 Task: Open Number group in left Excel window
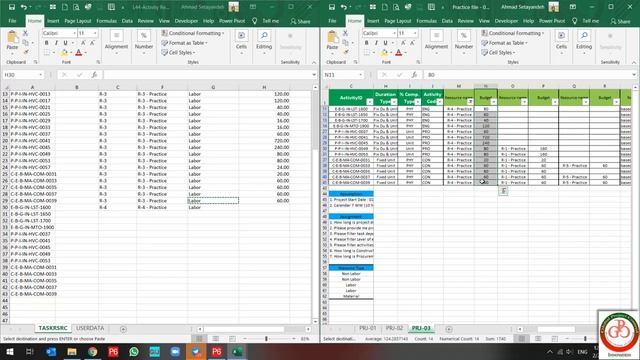point(144,42)
